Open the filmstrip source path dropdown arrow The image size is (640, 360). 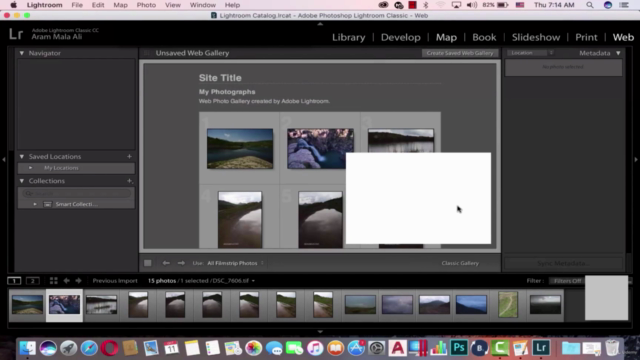pyautogui.click(x=253, y=281)
